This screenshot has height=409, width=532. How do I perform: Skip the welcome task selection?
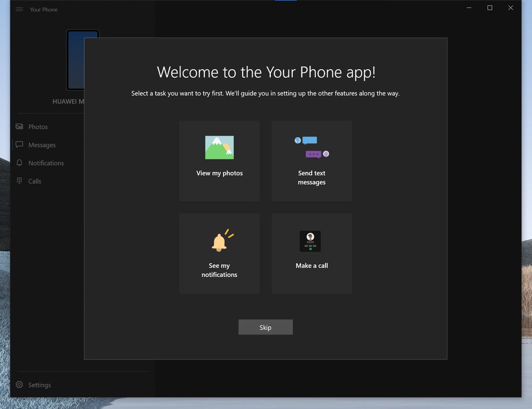pyautogui.click(x=265, y=327)
